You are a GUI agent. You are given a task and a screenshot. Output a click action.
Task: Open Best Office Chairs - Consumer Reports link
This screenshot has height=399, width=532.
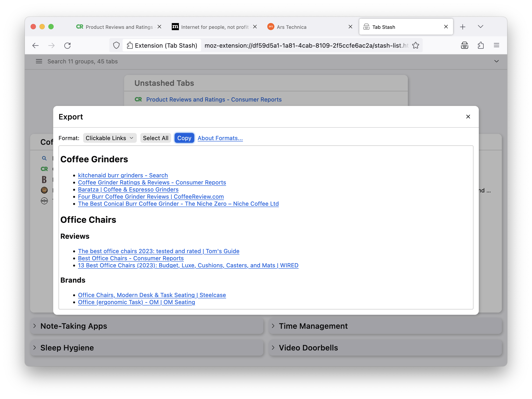tap(131, 258)
